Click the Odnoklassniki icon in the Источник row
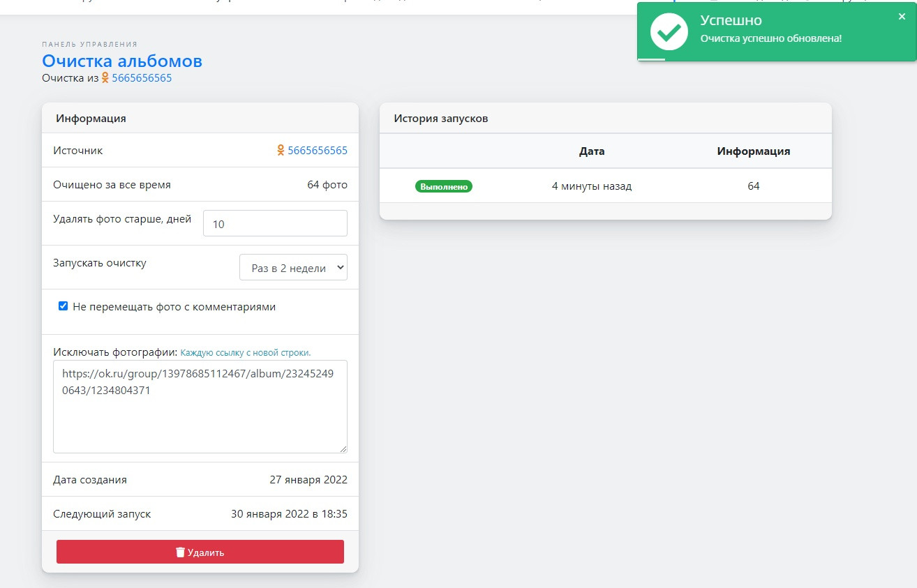The width and height of the screenshot is (917, 588). pyautogui.click(x=281, y=150)
